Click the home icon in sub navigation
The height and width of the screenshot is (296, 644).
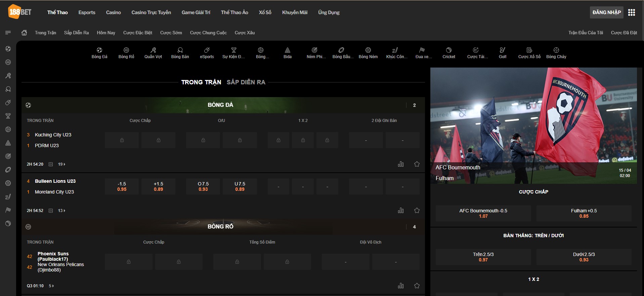24,33
